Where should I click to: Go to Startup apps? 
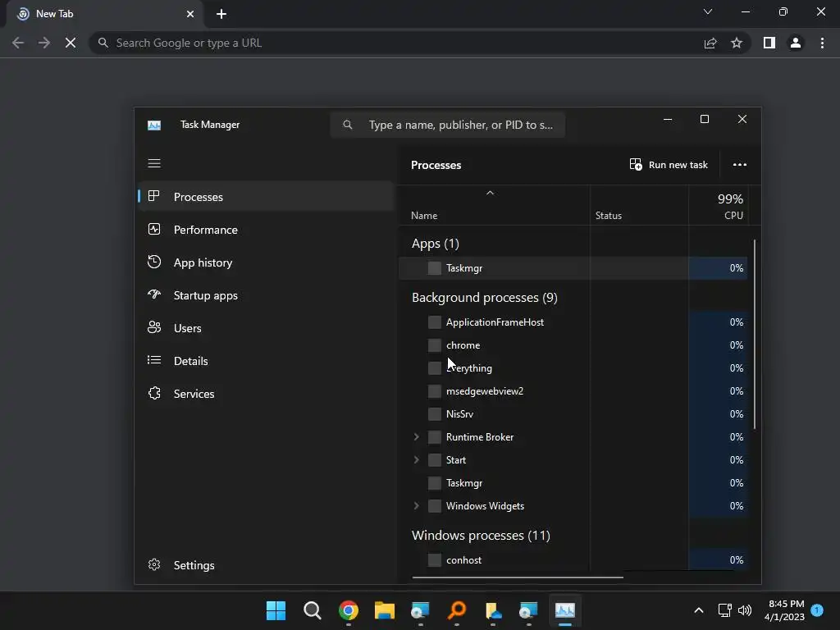267,295
